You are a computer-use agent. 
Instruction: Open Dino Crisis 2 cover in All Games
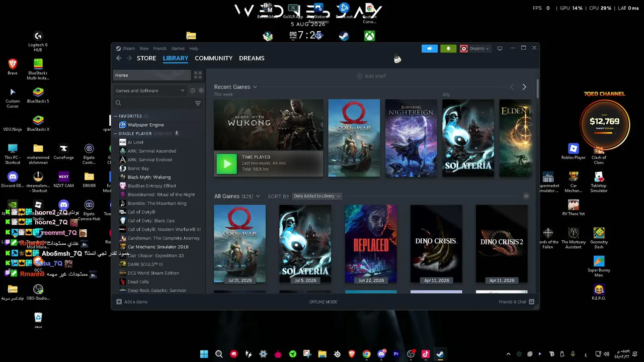pos(502,244)
